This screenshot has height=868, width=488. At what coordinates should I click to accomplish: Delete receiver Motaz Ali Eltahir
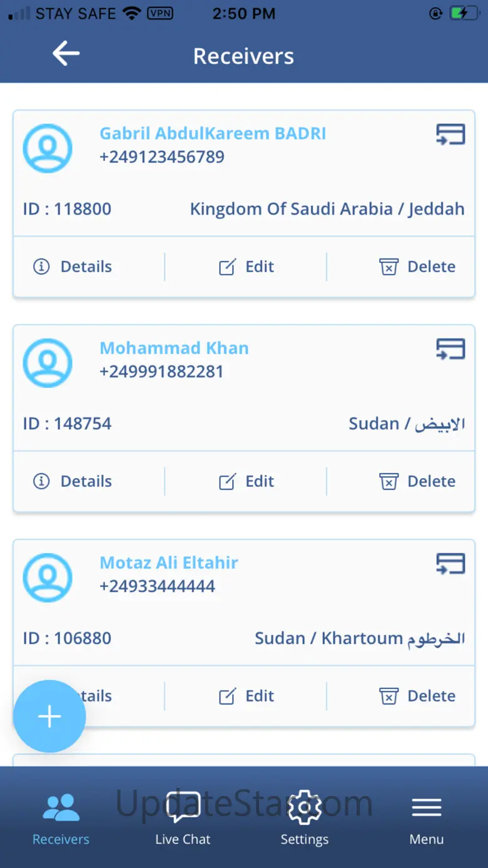click(417, 696)
